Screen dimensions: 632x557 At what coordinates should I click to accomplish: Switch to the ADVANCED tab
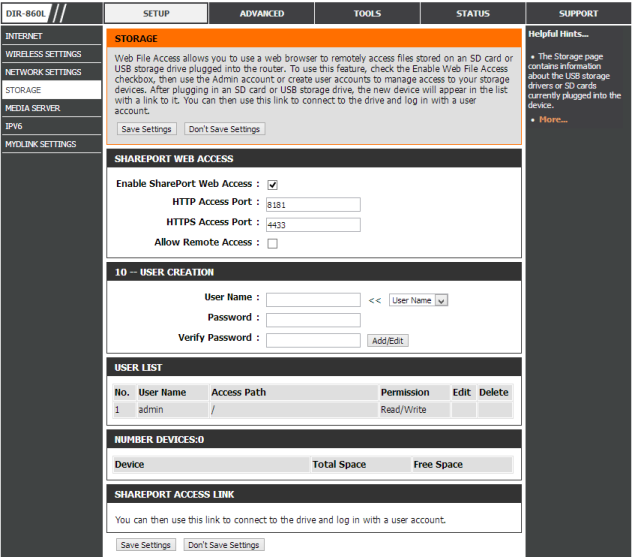click(262, 13)
